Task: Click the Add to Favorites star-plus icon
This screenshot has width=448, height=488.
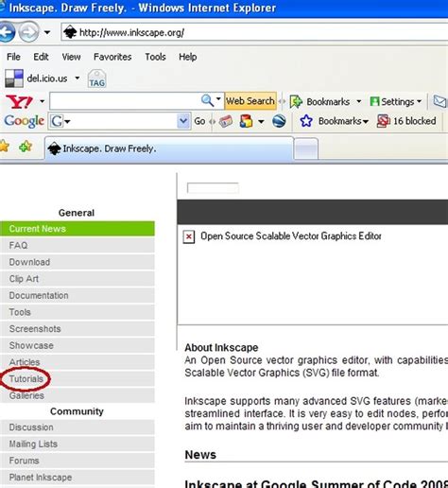Action: click(26, 147)
